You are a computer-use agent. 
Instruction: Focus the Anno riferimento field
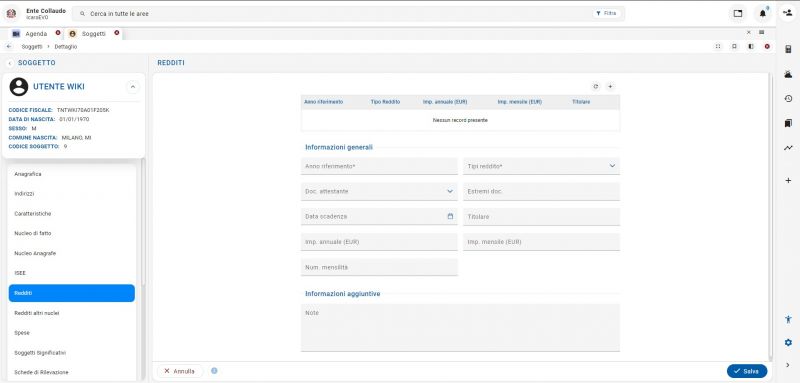[379, 166]
